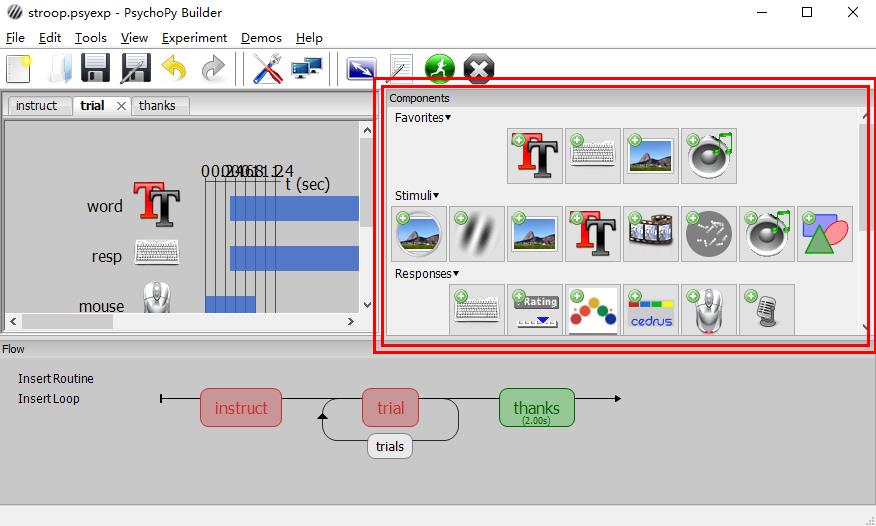Run the experiment with the green runner icon
Viewport: 876px width, 526px height.
tap(439, 68)
